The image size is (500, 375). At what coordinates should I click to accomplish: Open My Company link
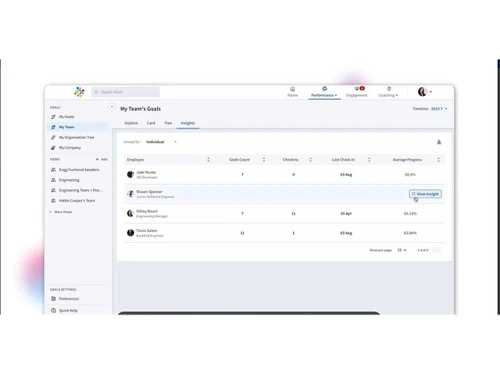pos(70,148)
